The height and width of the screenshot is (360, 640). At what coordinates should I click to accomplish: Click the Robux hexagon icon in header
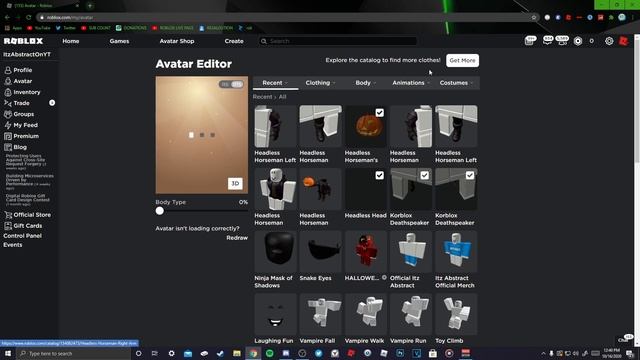point(578,41)
